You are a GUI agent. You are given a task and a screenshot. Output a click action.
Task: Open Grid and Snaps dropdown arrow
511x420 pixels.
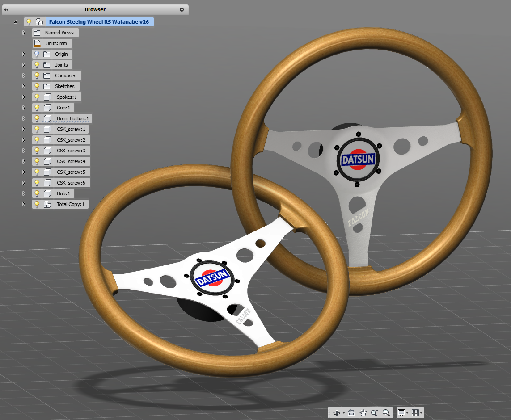coord(421,413)
